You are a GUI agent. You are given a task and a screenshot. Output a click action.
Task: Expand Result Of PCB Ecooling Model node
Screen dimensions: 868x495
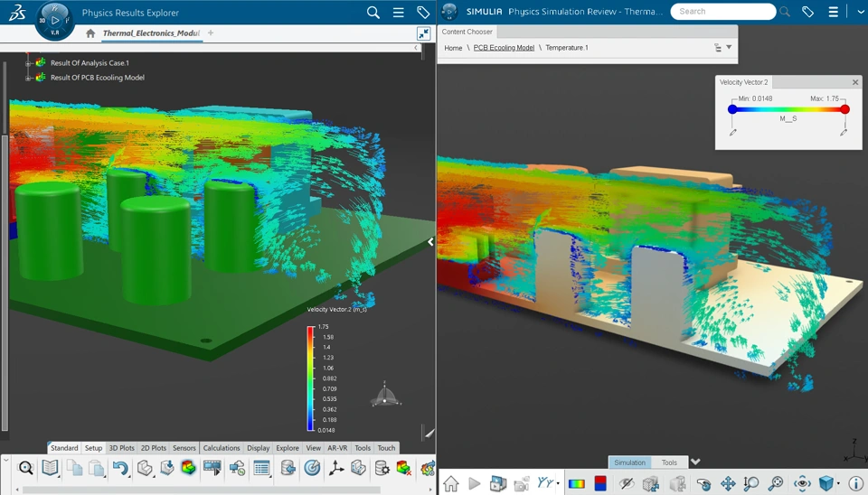click(x=28, y=78)
